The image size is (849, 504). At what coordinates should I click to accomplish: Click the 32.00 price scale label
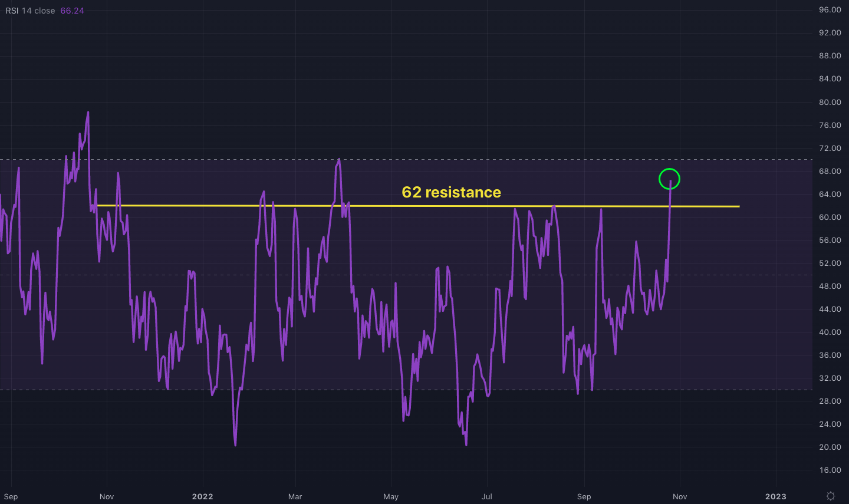point(830,378)
